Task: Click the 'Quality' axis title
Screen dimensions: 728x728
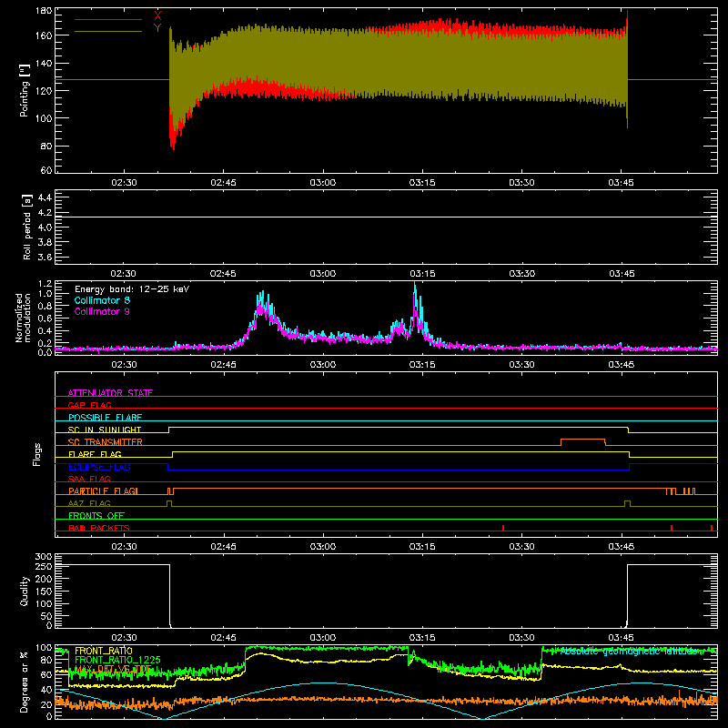Action: (x=25, y=591)
